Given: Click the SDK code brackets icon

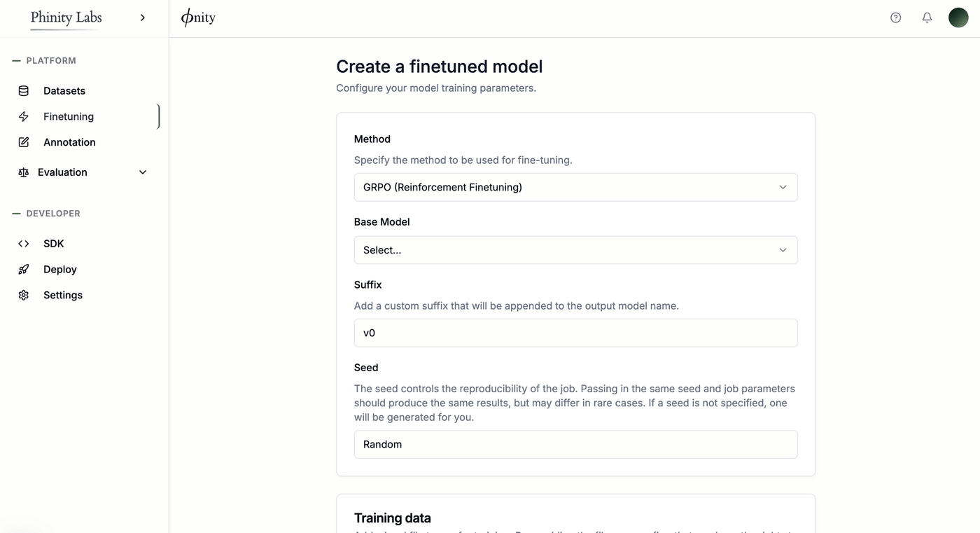Looking at the screenshot, I should coord(24,244).
